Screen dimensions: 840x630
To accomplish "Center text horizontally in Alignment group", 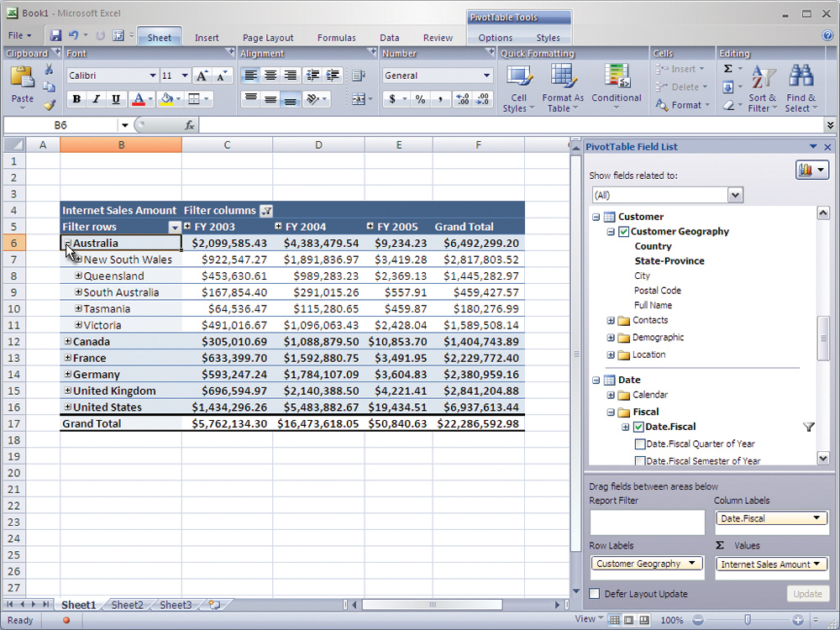I will coord(270,76).
